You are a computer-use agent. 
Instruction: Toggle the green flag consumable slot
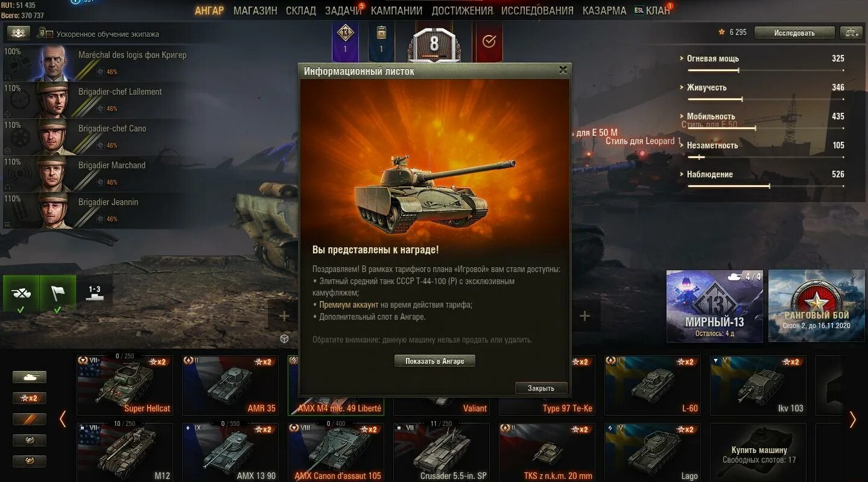58,294
